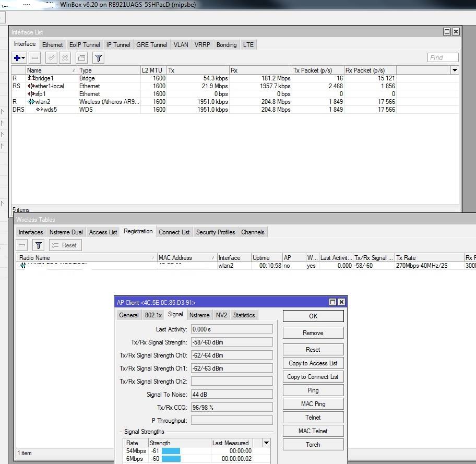Select the ether1-local interface icon

(x=31, y=86)
